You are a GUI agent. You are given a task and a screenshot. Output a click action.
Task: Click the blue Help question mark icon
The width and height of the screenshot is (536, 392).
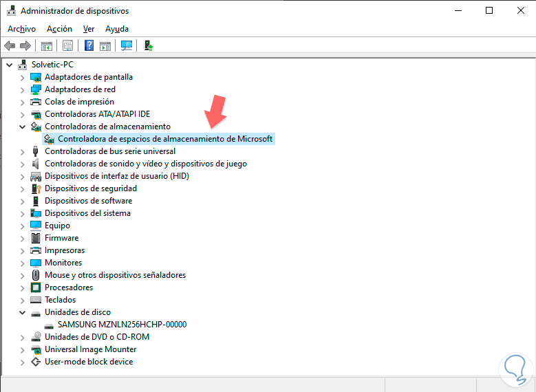(89, 45)
